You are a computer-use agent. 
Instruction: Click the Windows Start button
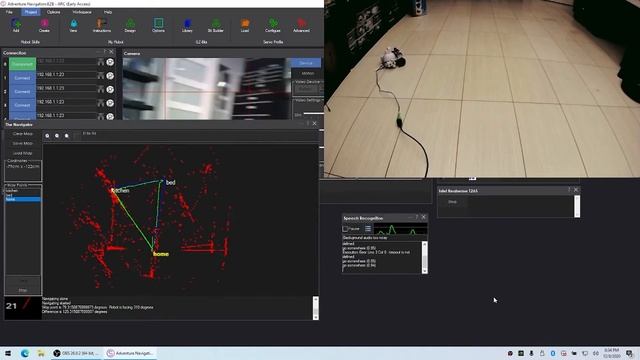[8, 353]
